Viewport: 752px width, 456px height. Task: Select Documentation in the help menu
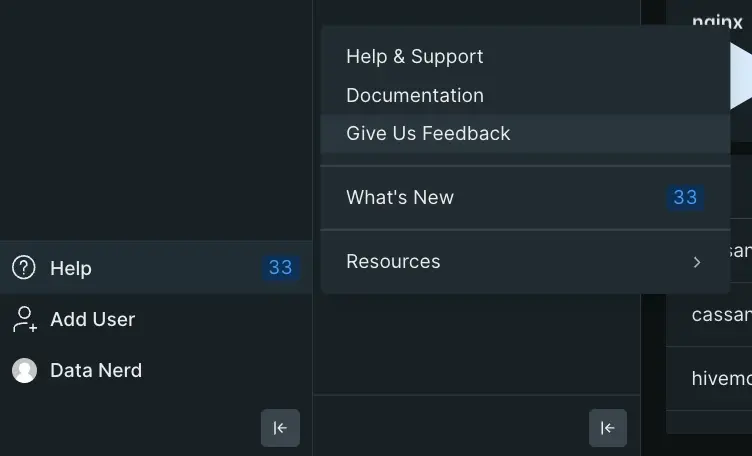click(415, 96)
